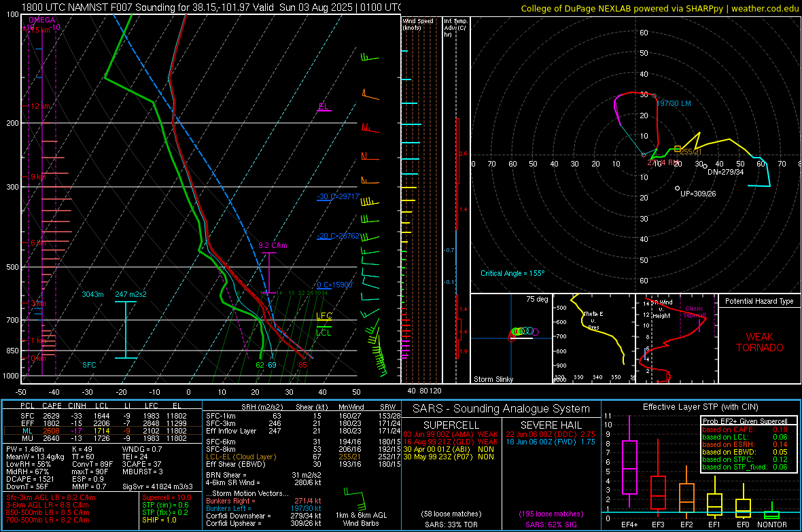
Task: Click the 'Classic Supercell' label in SR wind plot
Action: click(694, 312)
